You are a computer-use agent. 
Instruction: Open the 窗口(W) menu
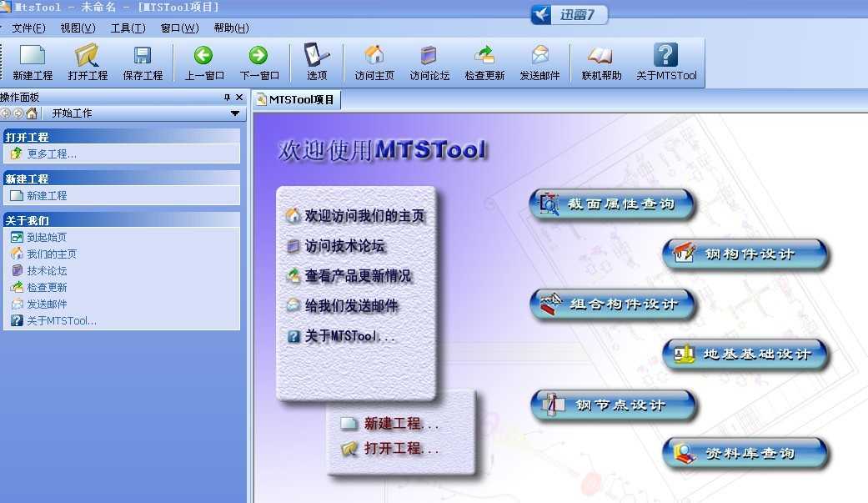[179, 28]
